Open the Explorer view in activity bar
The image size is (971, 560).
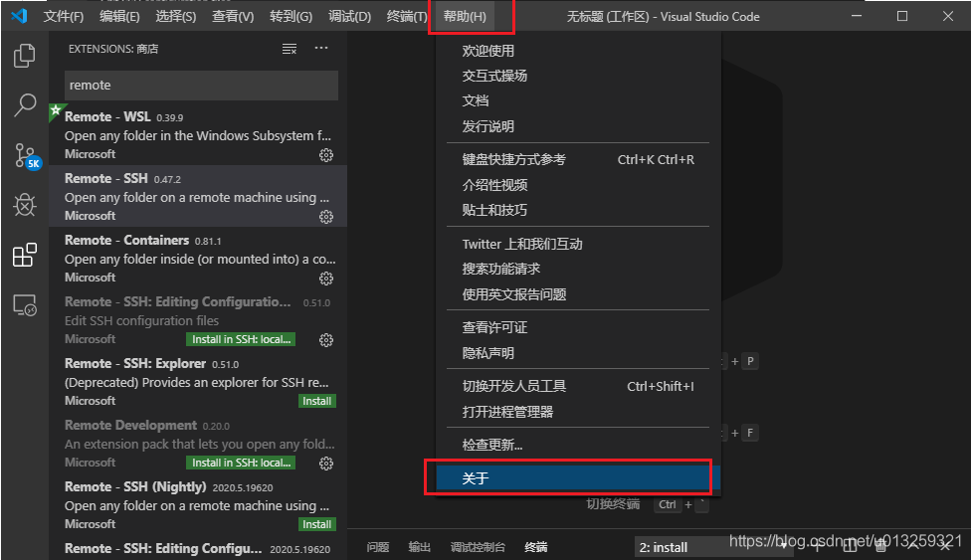(x=25, y=56)
